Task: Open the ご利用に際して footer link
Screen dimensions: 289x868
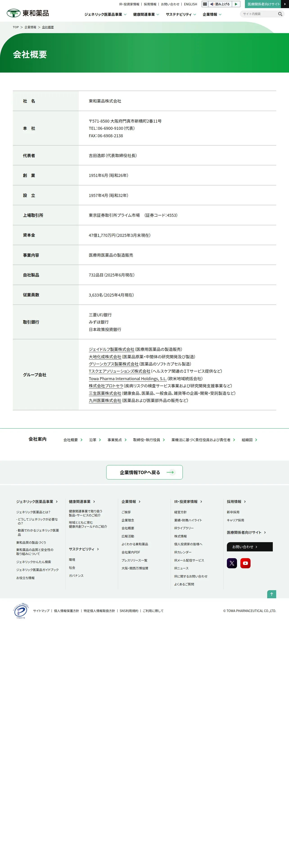Action: click(x=153, y=611)
